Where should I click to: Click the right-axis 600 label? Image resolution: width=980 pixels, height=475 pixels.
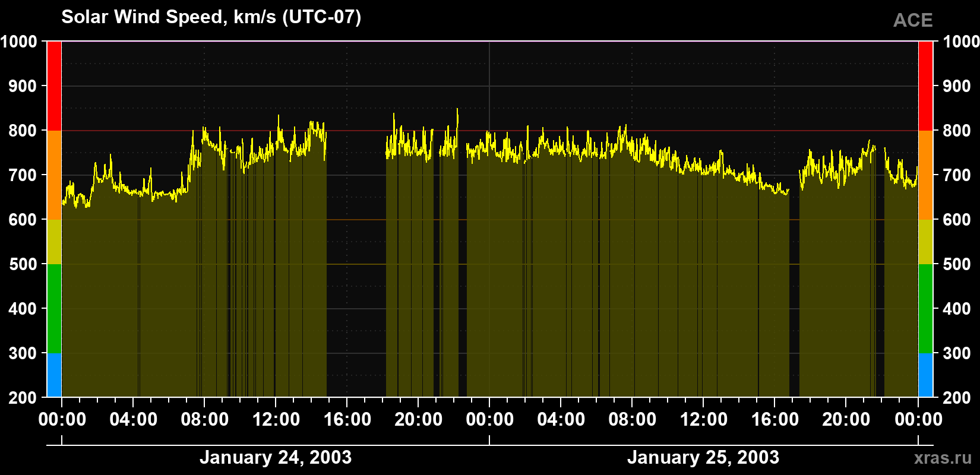tap(957, 220)
